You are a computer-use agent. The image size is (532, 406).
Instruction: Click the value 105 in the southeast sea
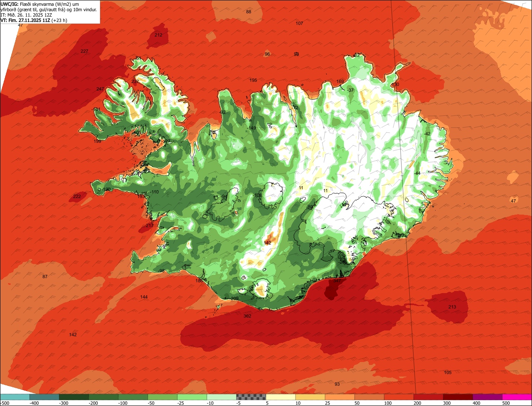tap(448, 373)
